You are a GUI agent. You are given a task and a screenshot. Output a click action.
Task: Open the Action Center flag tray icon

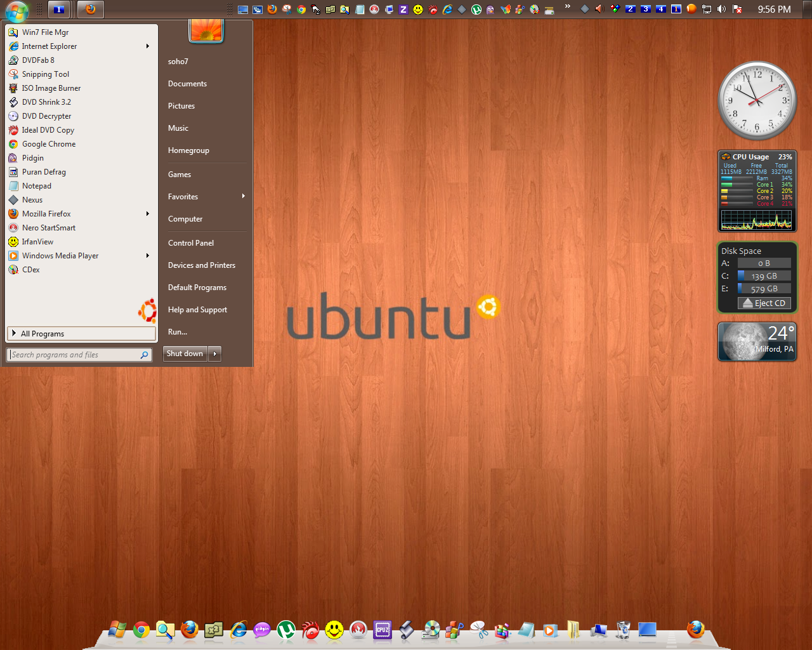coord(737,10)
